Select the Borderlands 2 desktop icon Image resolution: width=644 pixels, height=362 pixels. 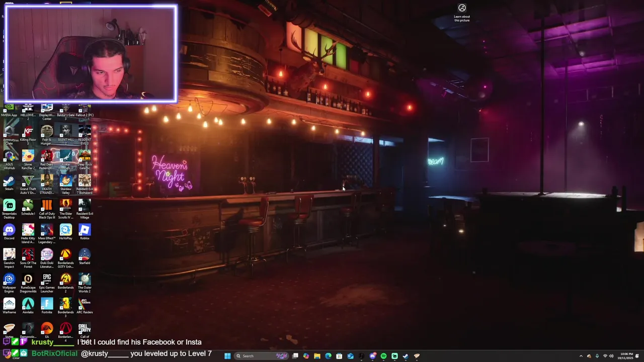(x=65, y=283)
